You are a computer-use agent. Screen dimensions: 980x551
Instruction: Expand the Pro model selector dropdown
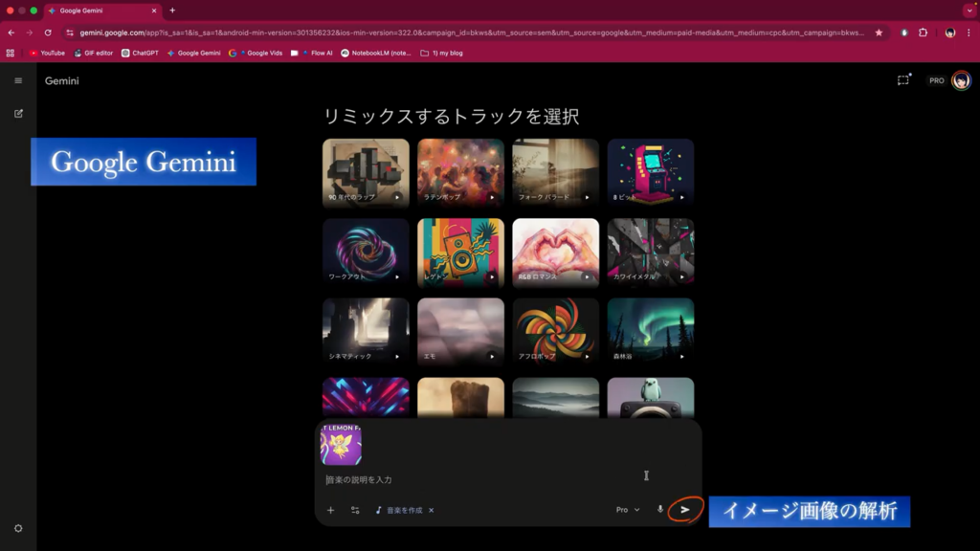tap(628, 510)
